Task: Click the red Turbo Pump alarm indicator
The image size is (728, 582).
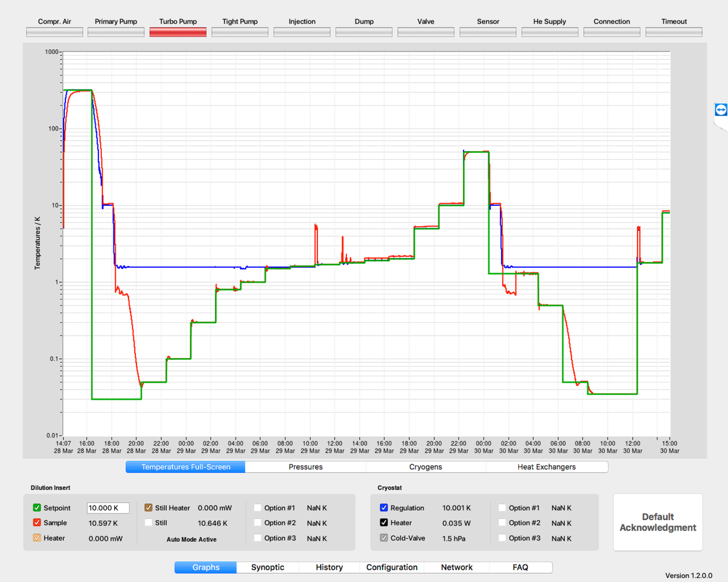Action: coord(178,32)
